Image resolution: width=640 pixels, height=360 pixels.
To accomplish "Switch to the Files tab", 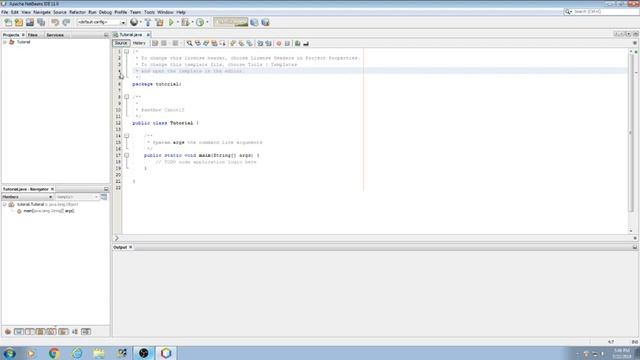I will coord(33,35).
